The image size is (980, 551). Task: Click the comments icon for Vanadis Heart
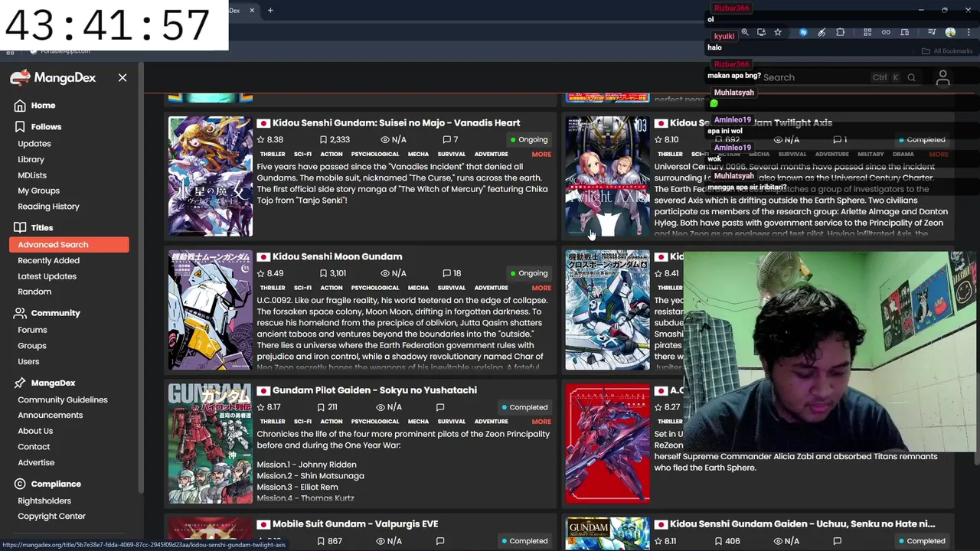446,140
